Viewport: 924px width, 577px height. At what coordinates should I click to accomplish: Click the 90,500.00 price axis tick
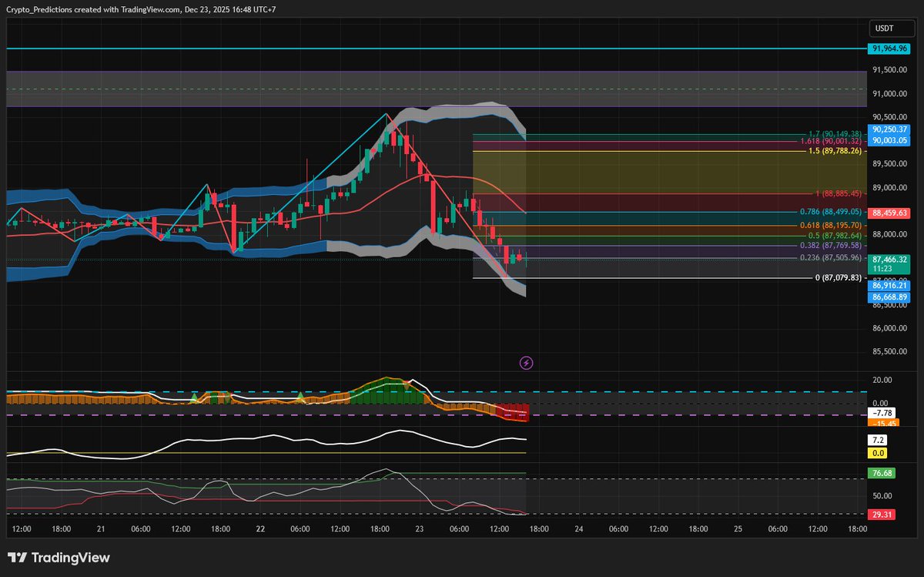889,117
